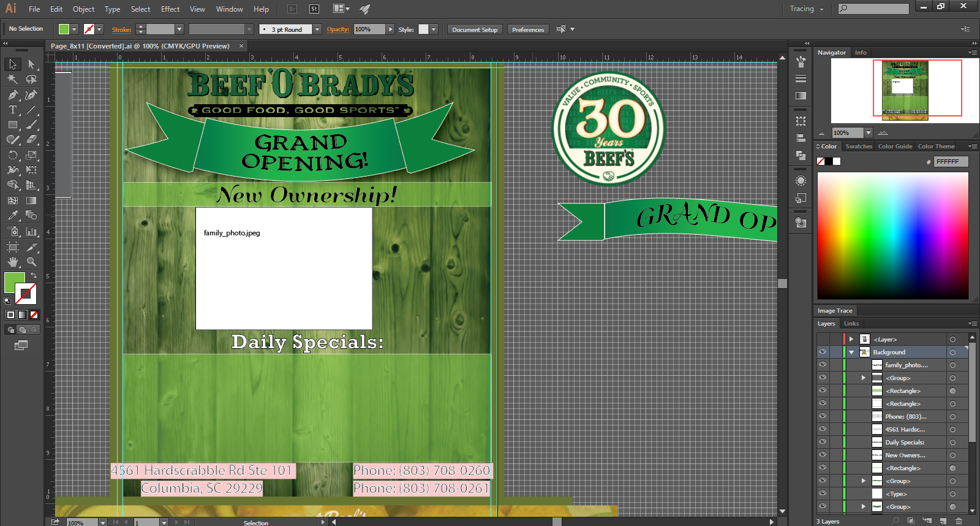Choose the Rotate tool
980x526 pixels.
pyautogui.click(x=13, y=155)
